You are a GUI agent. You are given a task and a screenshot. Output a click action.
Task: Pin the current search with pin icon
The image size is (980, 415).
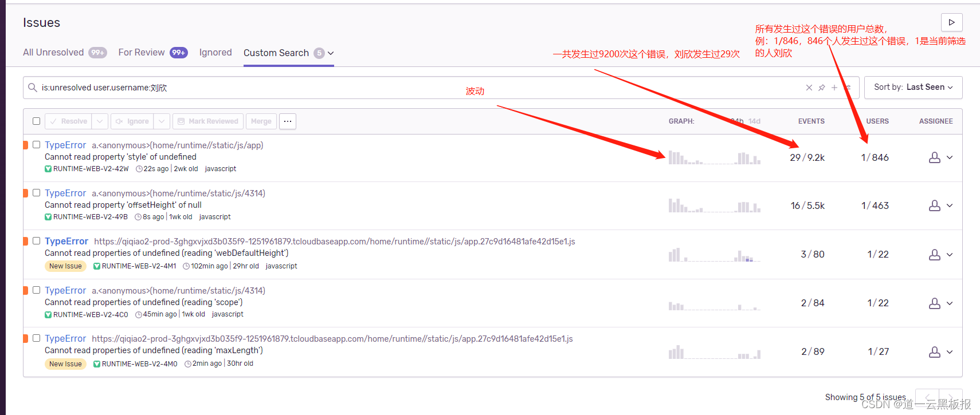pos(822,88)
